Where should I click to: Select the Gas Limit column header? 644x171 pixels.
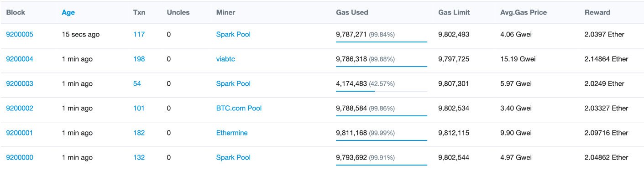(x=454, y=12)
